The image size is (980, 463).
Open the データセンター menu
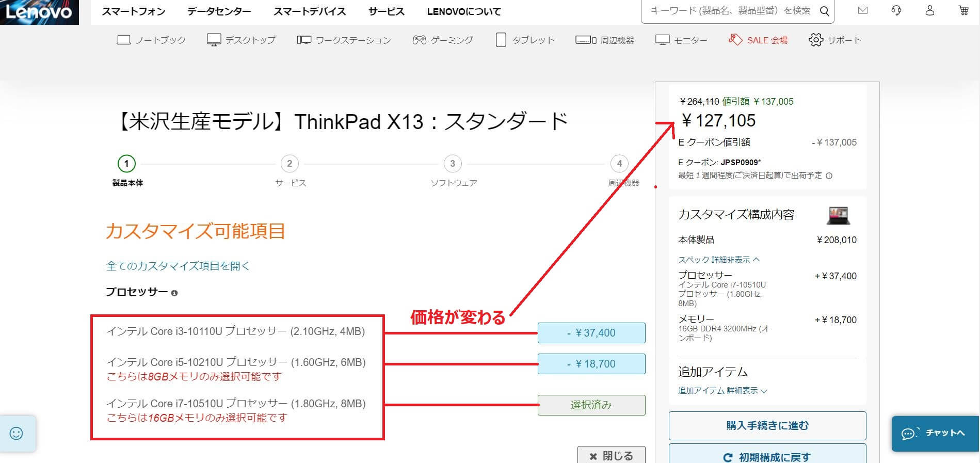tap(219, 11)
